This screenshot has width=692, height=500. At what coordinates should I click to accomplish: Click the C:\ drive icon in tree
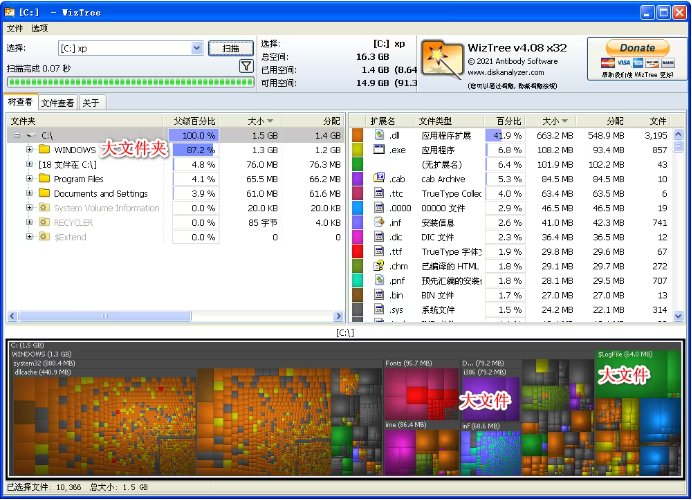(x=31, y=135)
